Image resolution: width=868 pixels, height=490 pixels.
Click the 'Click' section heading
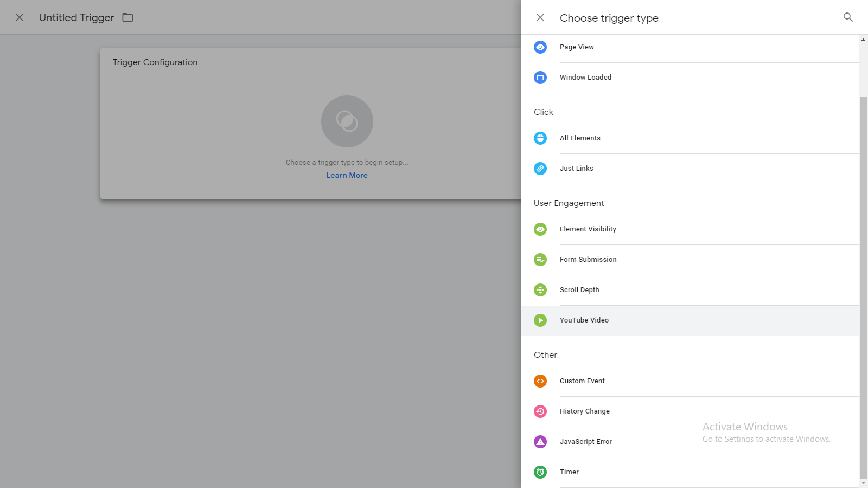[x=544, y=112]
